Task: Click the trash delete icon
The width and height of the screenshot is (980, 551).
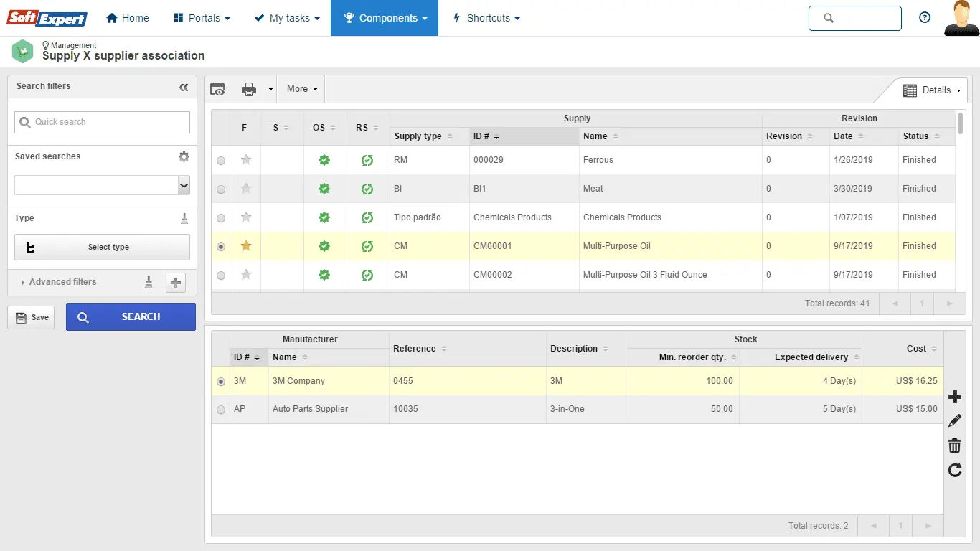Action: (954, 446)
